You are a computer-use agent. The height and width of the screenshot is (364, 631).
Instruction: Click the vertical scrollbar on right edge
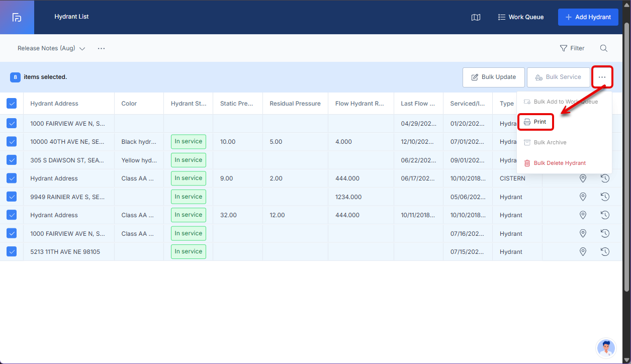626,156
